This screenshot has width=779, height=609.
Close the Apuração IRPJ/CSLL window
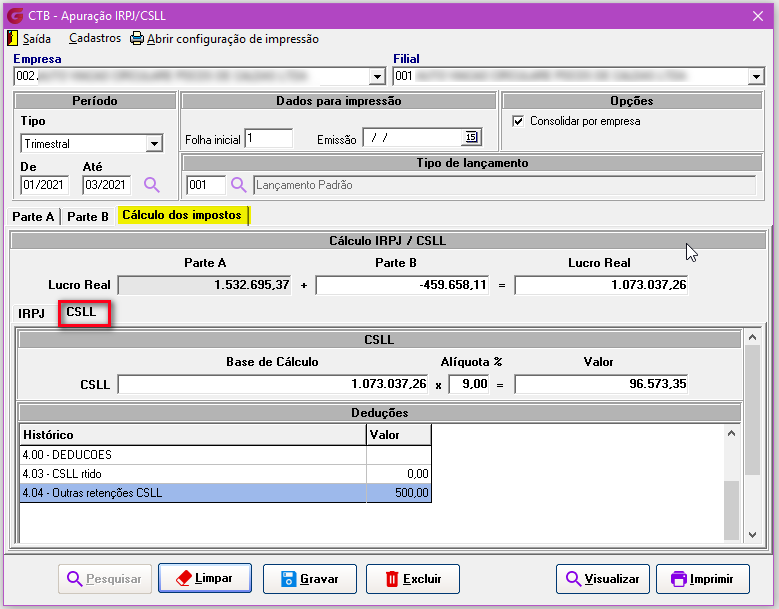pyautogui.click(x=758, y=16)
